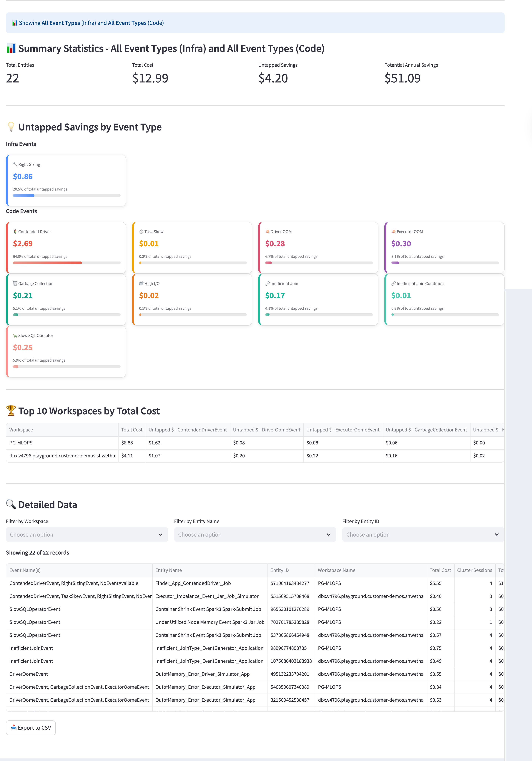Viewport: 532px width, 761px height.
Task: Click the Slow SQL Operator icon
Action: pyautogui.click(x=15, y=335)
